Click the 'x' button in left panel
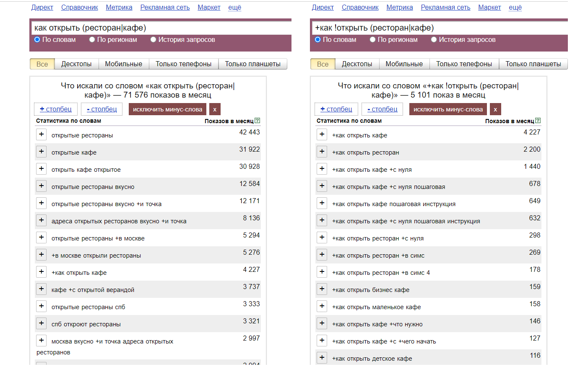The width and height of the screenshot is (588, 377). pos(215,109)
